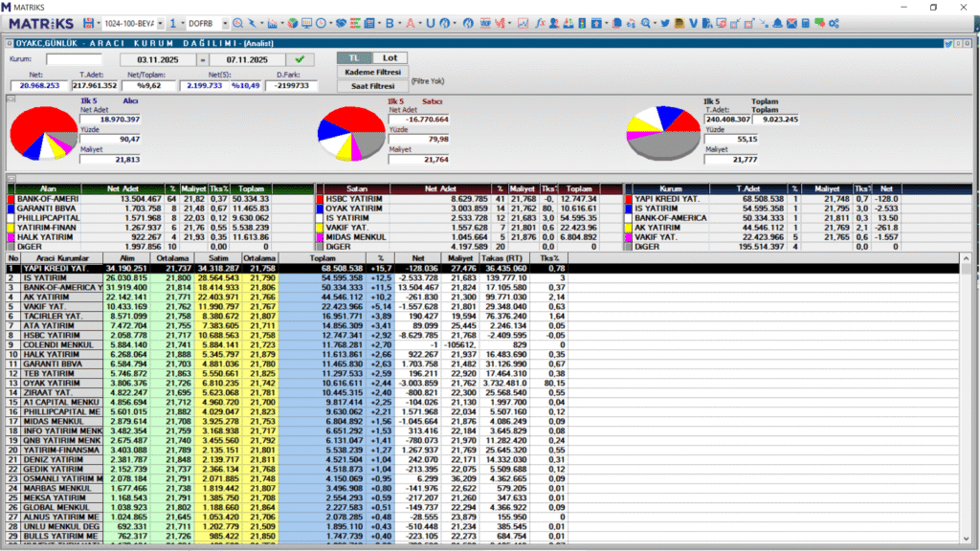Switch values to TL mode
Image resolution: width=980 pixels, height=551 pixels.
tap(353, 58)
